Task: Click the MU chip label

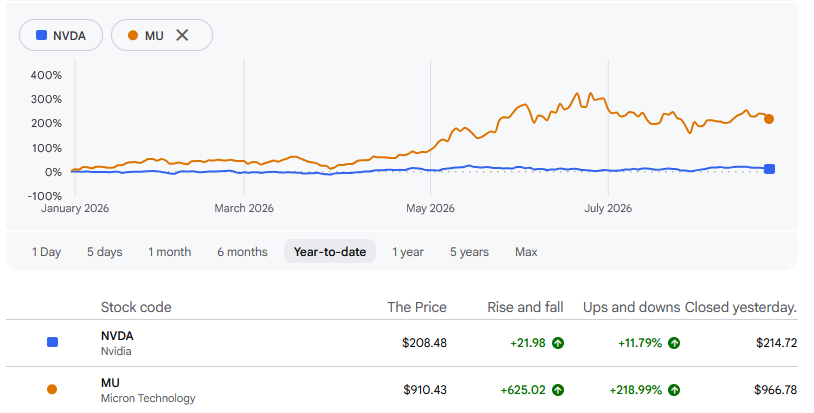Action: point(154,36)
